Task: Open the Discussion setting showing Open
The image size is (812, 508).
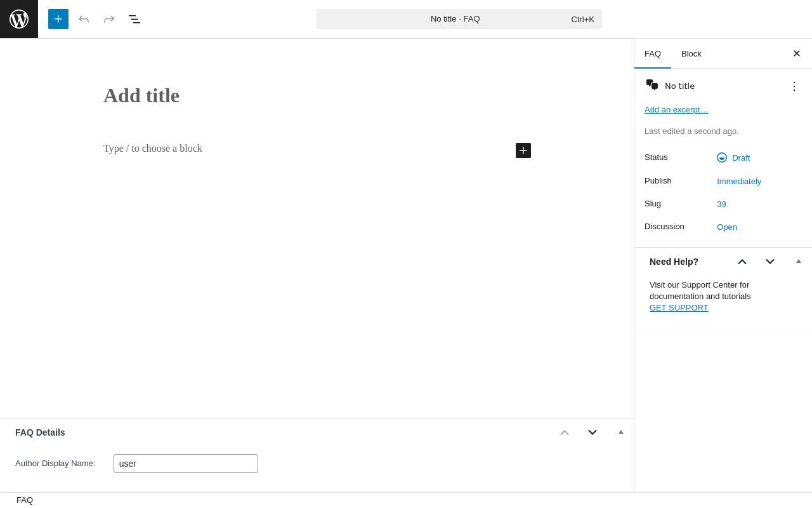Action: [727, 227]
